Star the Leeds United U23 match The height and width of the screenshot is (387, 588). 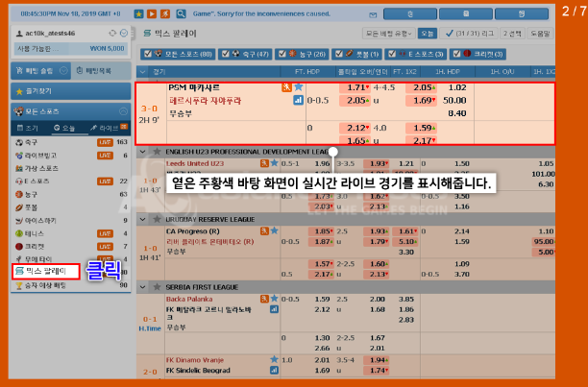pyautogui.click(x=275, y=163)
